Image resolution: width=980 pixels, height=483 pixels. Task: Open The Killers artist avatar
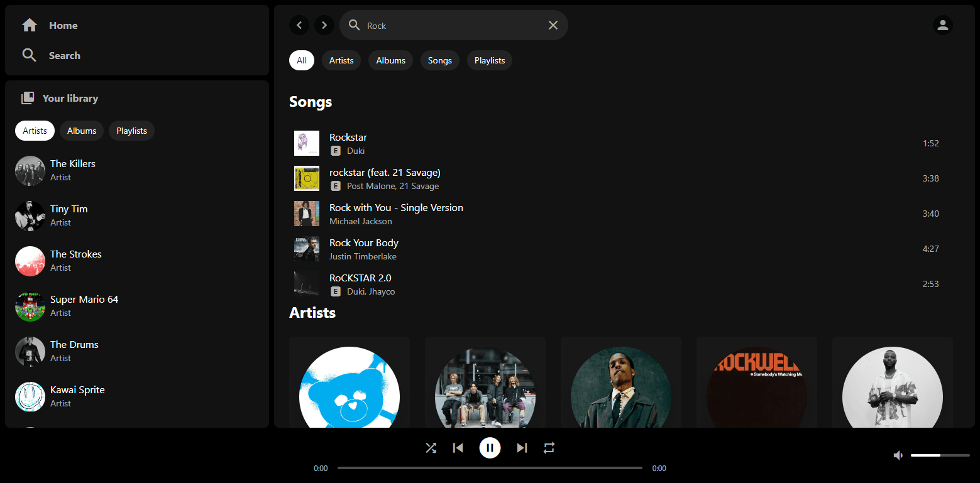[30, 171]
